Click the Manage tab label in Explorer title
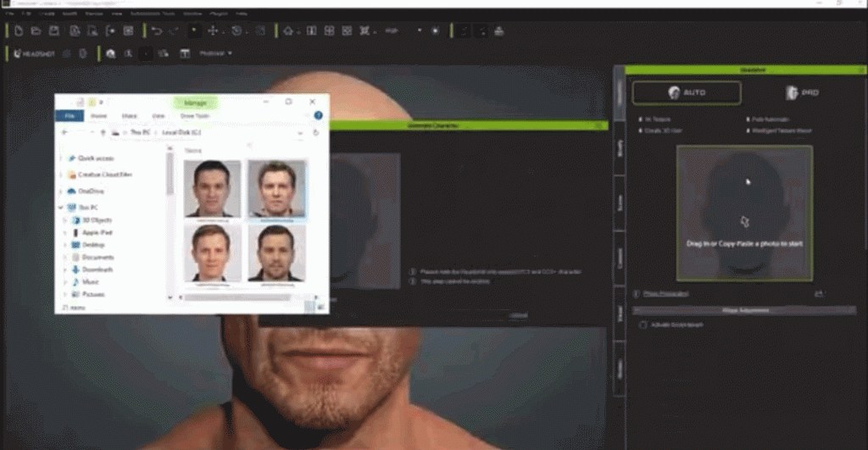This screenshot has height=450, width=868. 195,103
